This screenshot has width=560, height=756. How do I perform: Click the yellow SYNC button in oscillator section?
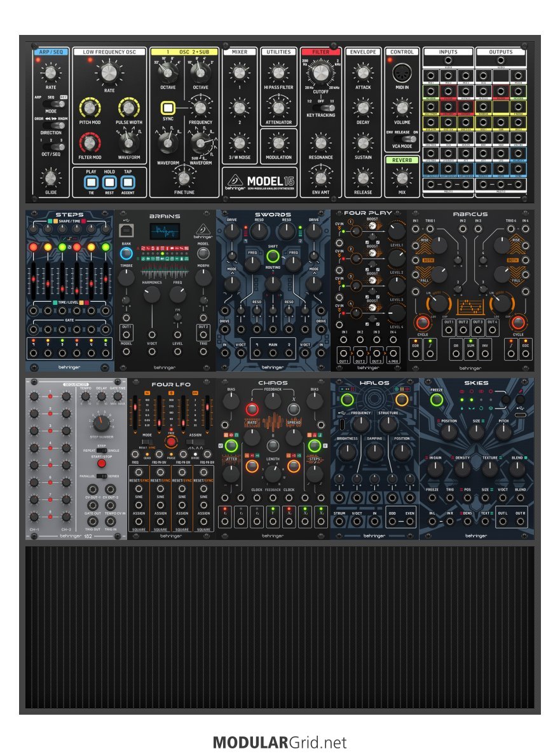coord(168,109)
